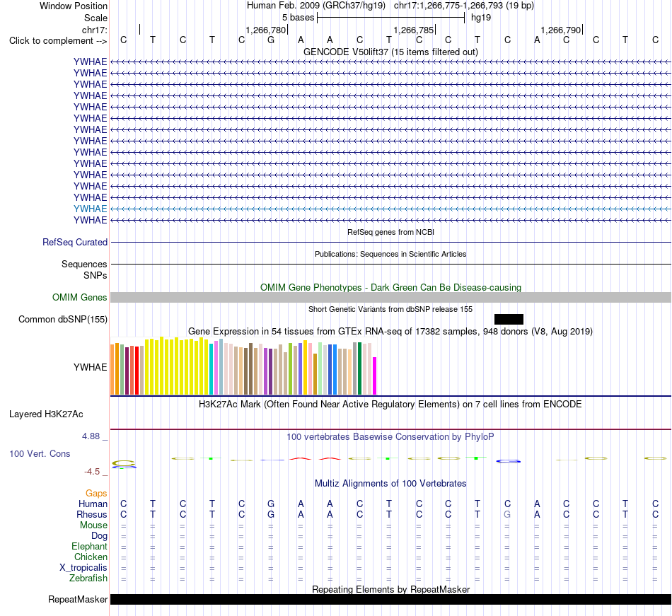Click the RefSeq Curated track label
The image size is (672, 616).
(75, 243)
